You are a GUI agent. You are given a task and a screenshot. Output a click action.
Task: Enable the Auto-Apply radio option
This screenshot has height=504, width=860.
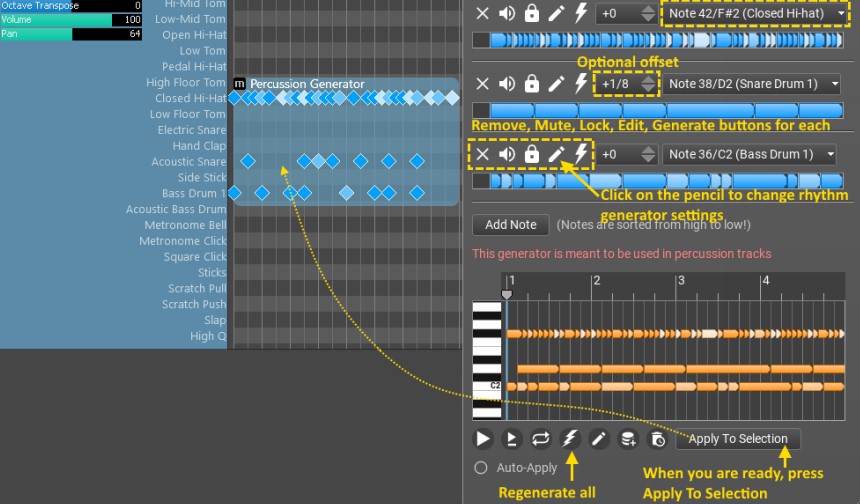point(481,467)
